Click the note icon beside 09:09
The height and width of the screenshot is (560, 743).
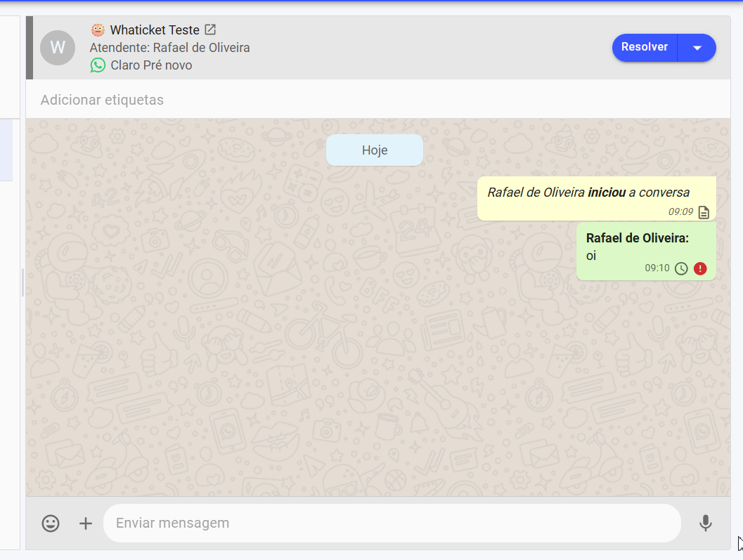point(704,212)
